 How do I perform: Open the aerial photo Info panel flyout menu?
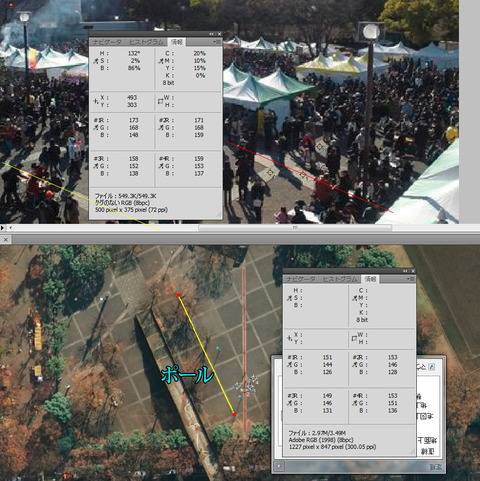[x=410, y=279]
